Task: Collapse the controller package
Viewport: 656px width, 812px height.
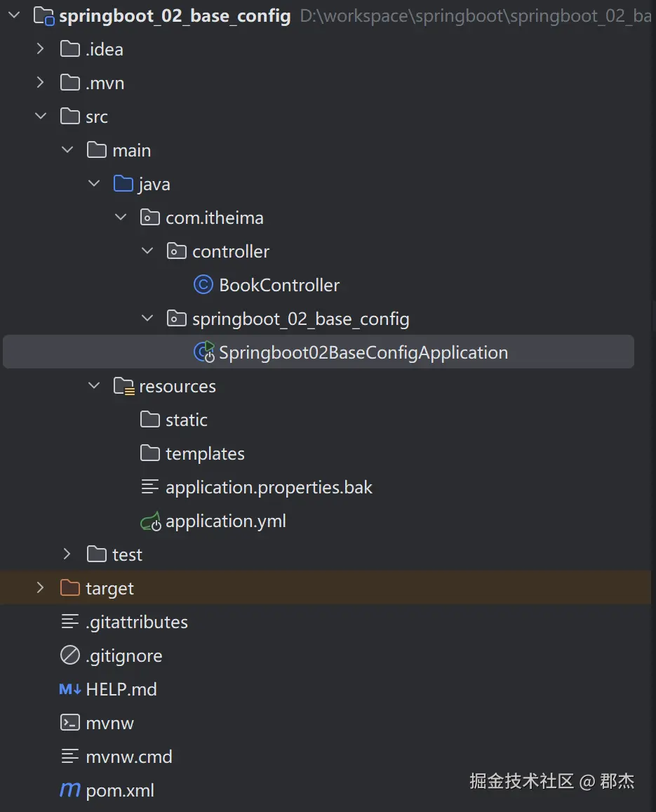Action: click(147, 251)
